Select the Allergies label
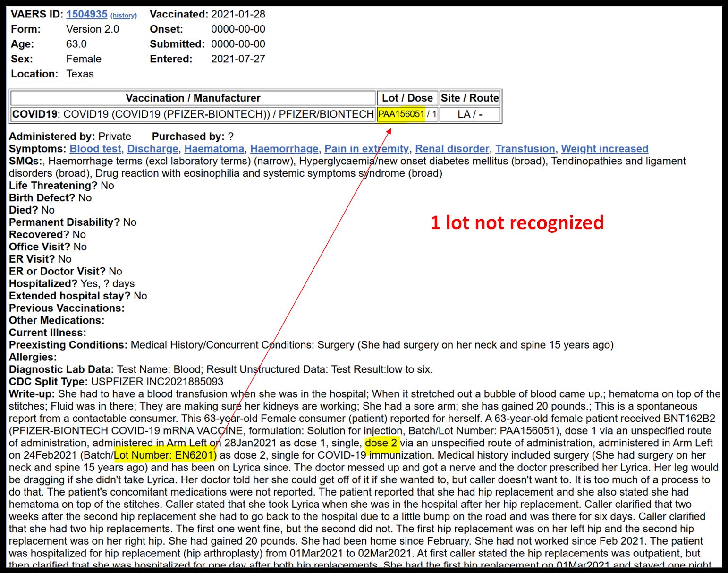The height and width of the screenshot is (573, 728). pyautogui.click(x=33, y=358)
